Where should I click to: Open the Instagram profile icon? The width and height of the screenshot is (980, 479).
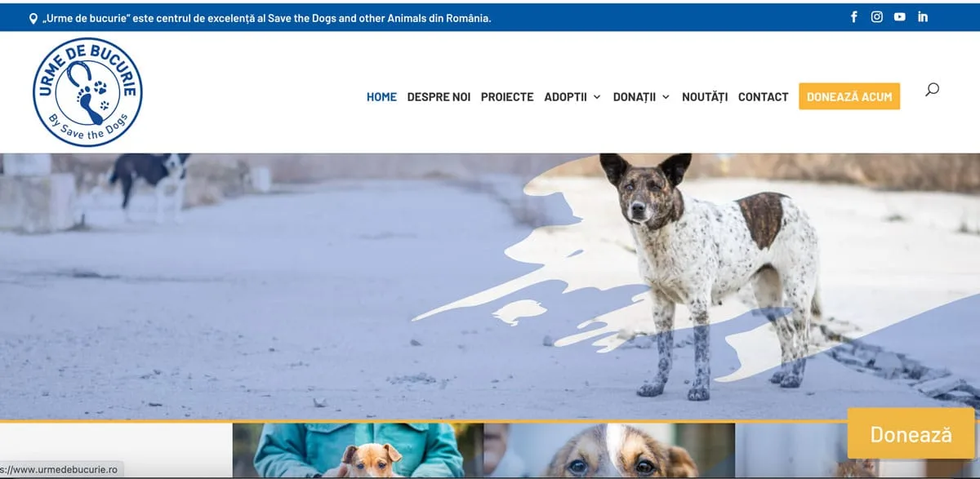(877, 16)
